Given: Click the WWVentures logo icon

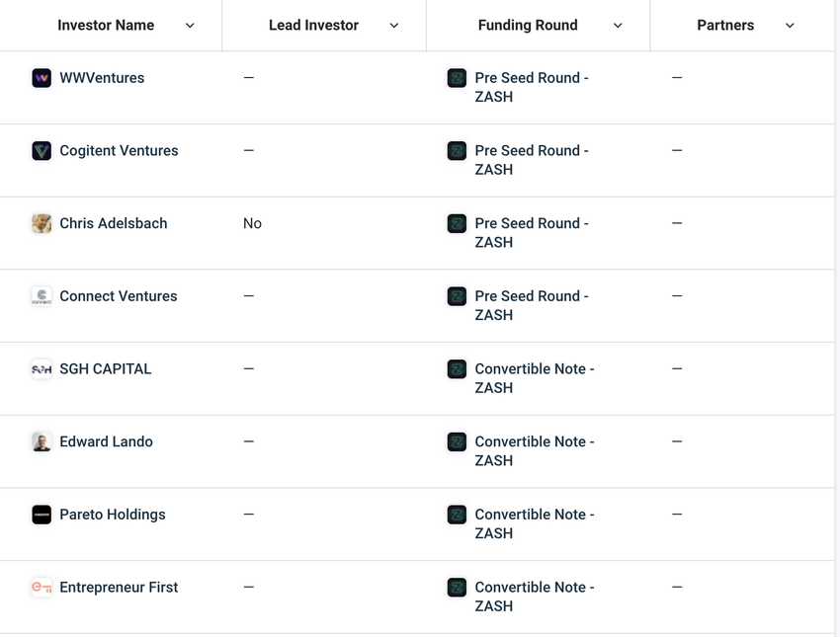Looking at the screenshot, I should (42, 78).
